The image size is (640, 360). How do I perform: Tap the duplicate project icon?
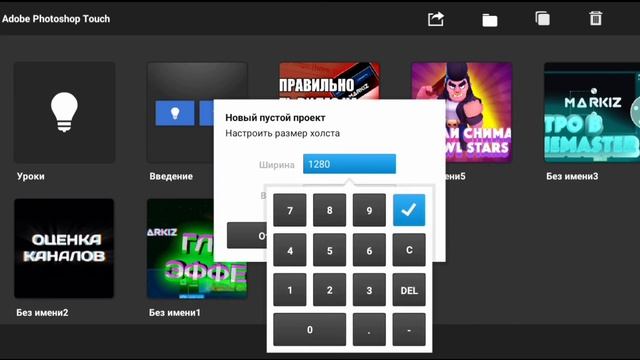(542, 18)
